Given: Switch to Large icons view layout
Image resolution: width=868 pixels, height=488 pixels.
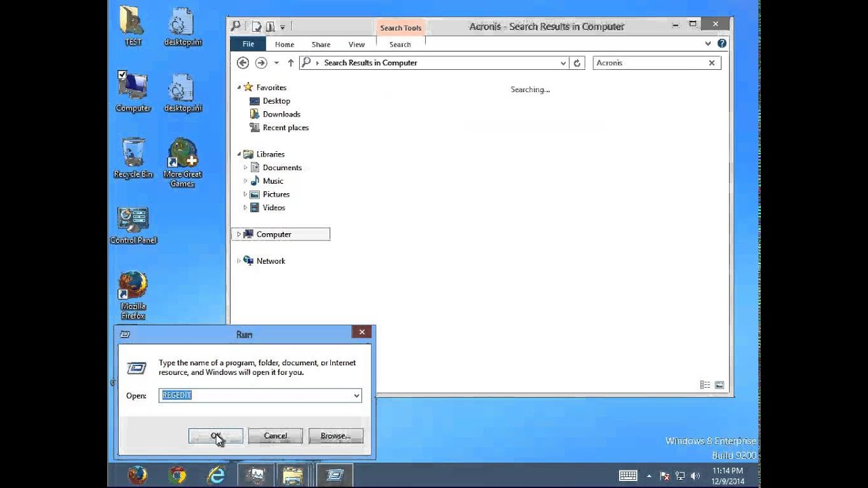Looking at the screenshot, I should (x=719, y=385).
